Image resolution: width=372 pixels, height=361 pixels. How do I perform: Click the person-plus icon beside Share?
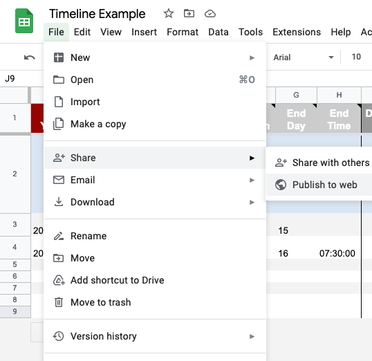pyautogui.click(x=59, y=158)
